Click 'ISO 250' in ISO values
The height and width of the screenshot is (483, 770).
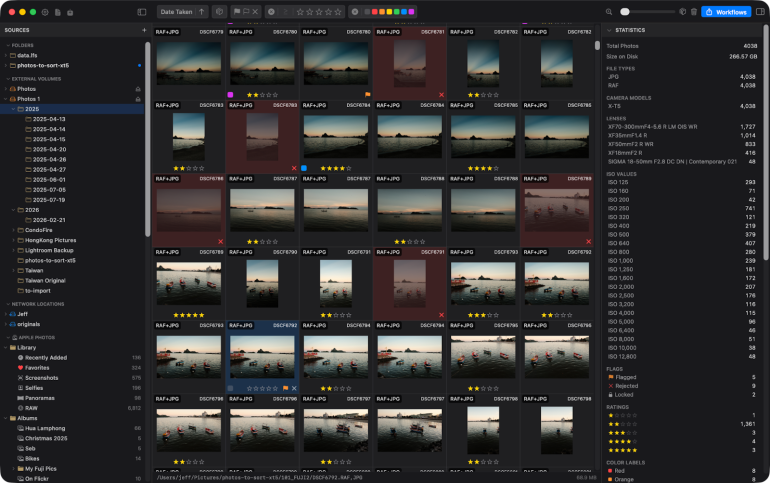point(618,209)
